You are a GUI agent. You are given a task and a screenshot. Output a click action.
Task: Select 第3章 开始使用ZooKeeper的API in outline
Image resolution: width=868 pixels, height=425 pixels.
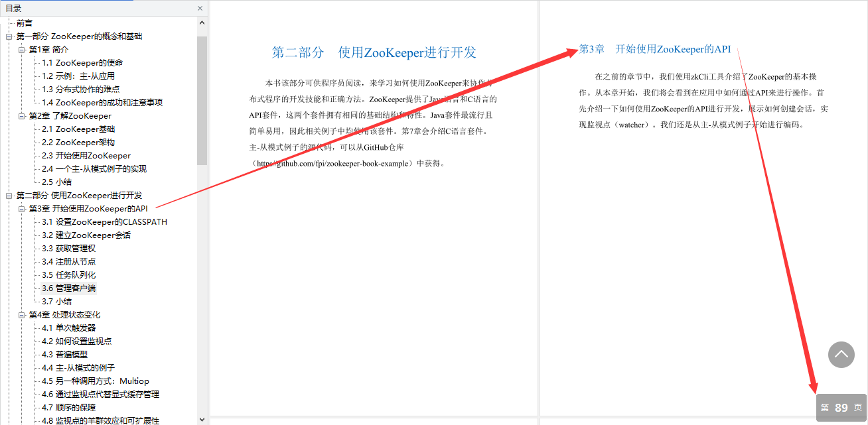(88, 209)
